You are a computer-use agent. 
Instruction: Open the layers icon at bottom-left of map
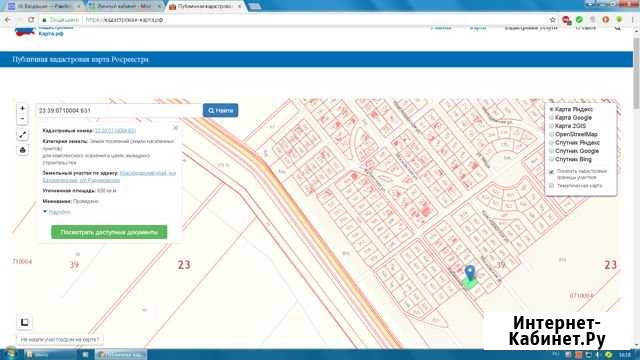[x=24, y=322]
